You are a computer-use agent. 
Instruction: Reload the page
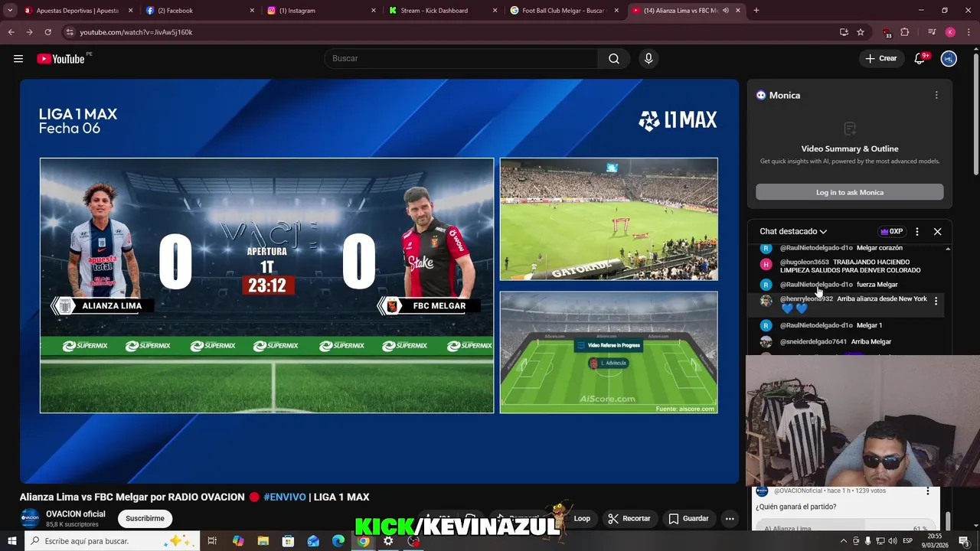coord(47,32)
